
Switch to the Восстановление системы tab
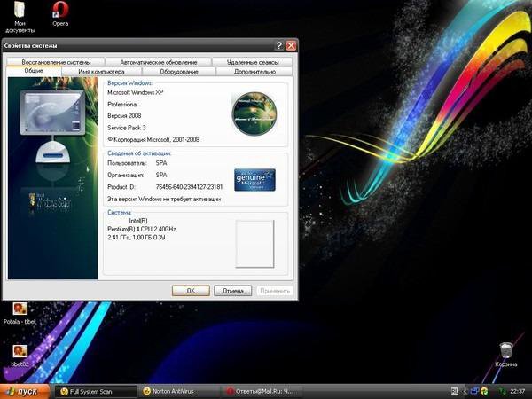[x=57, y=62]
